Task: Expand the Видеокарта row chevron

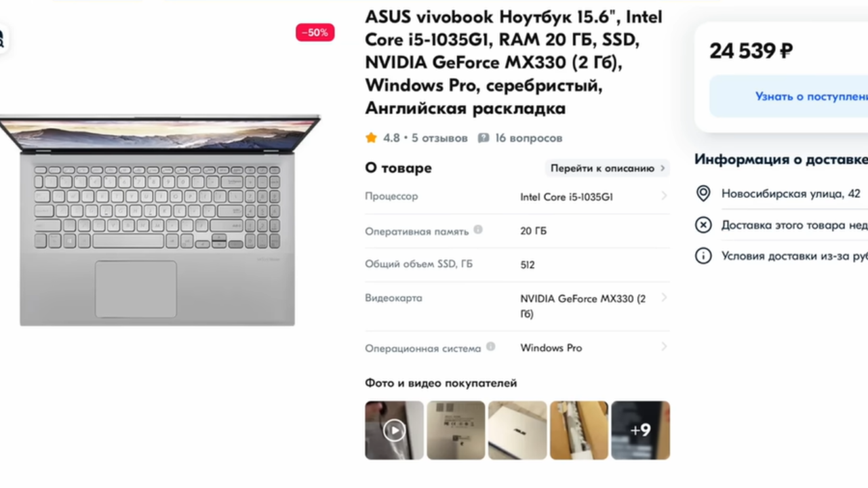Action: [664, 298]
